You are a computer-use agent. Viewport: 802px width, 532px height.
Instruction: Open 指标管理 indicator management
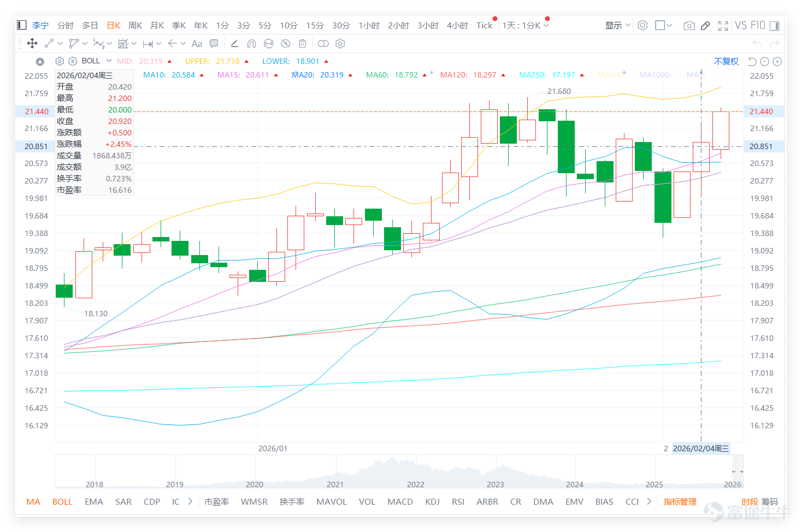[680, 501]
